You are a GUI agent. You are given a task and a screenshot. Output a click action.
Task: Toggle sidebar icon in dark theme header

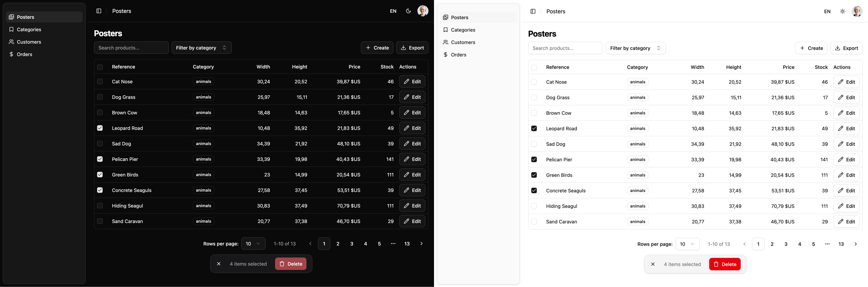pos(99,11)
